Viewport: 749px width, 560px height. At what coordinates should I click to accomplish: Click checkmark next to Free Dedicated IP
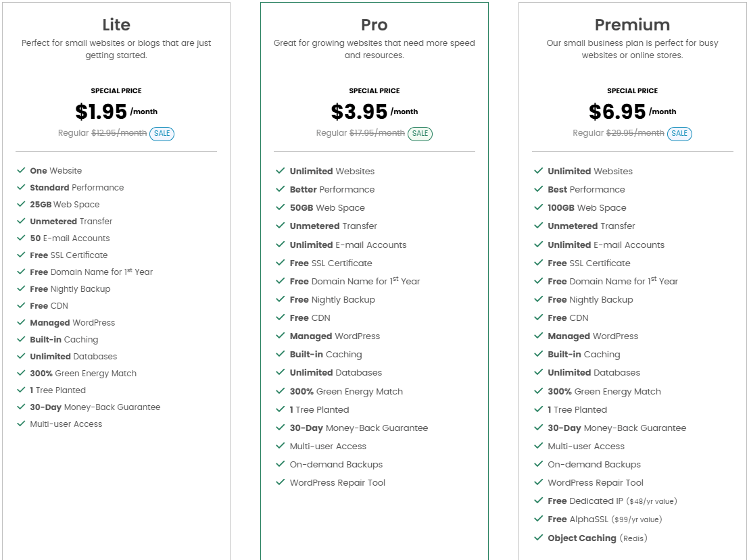pos(538,501)
